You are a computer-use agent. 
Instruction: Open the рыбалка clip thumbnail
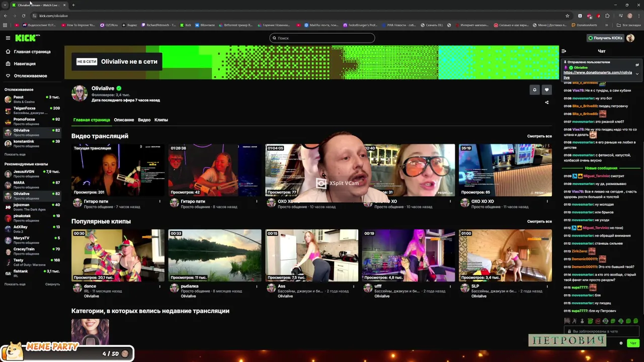point(215,255)
